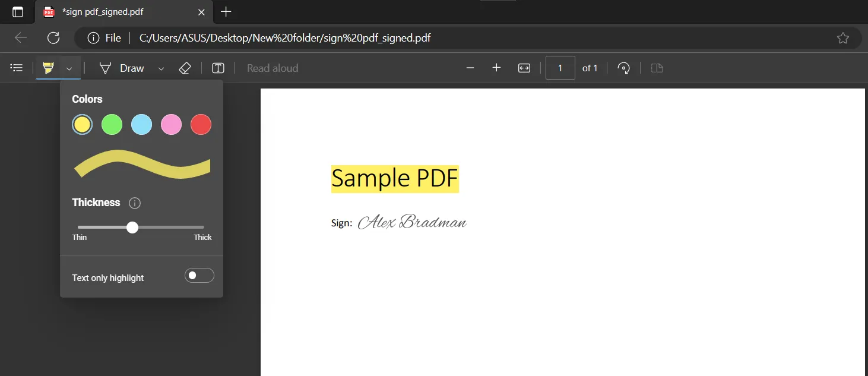Screen dimensions: 868x376
Task: Pick the red highlighter color
Action: (201, 124)
